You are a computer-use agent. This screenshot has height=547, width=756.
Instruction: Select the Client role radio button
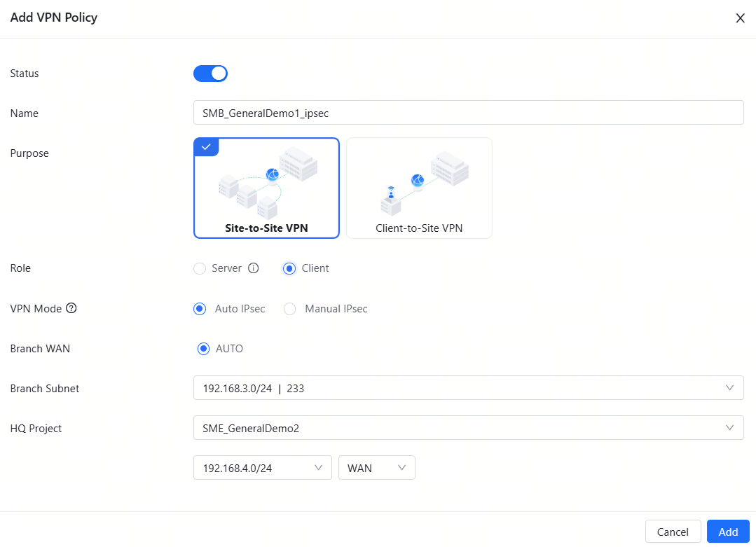point(289,268)
